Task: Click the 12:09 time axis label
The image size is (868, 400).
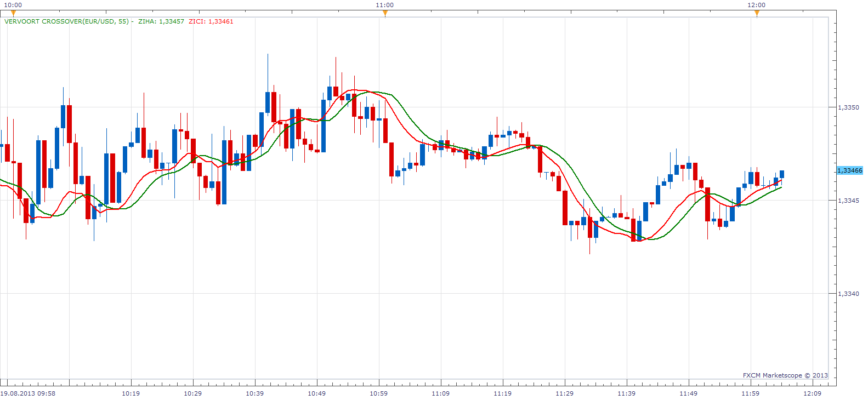Action: tap(812, 393)
